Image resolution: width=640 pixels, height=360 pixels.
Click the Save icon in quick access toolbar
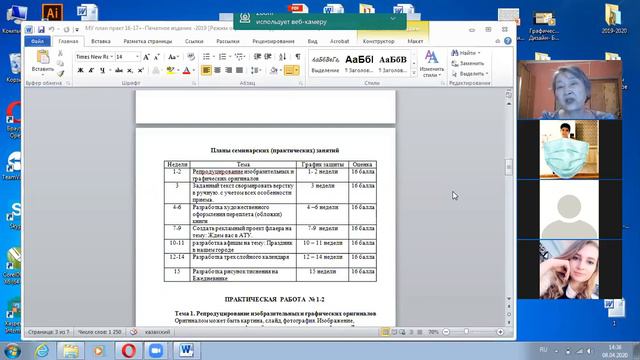click(41, 29)
